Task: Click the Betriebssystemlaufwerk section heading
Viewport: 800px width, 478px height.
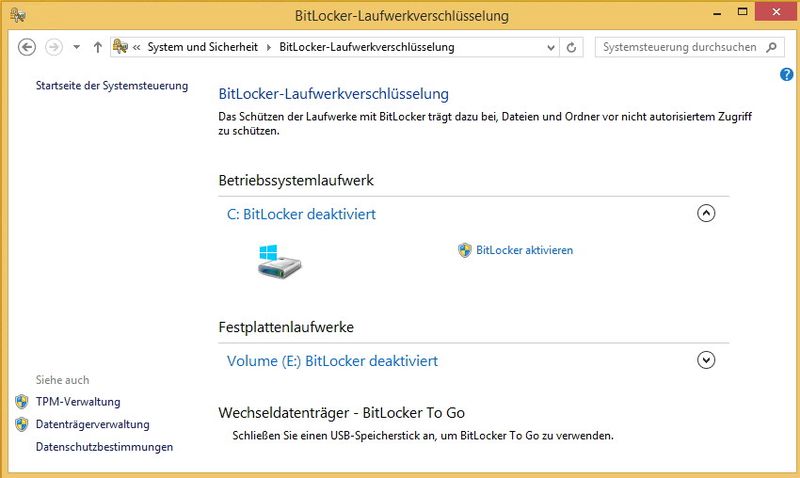Action: (296, 180)
